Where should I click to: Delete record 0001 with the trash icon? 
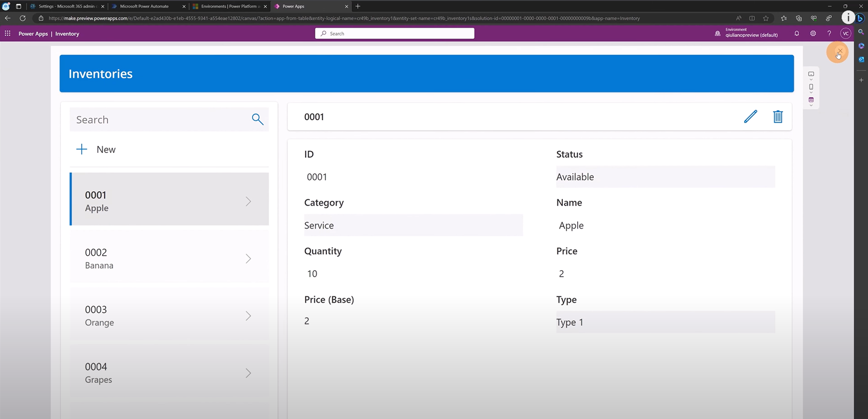point(778,116)
